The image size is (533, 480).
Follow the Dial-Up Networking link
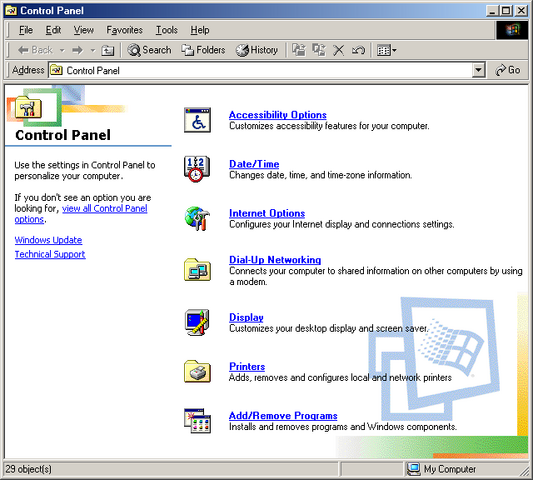[x=275, y=260]
